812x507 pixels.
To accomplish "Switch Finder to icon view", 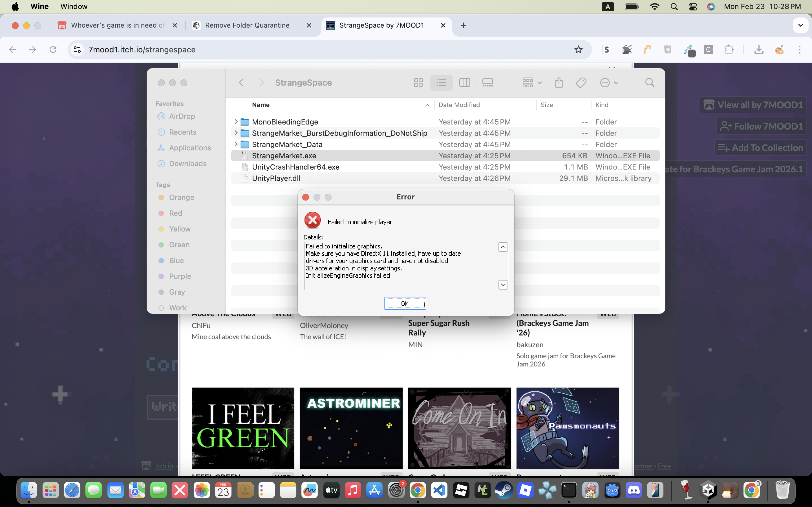I will click(418, 83).
